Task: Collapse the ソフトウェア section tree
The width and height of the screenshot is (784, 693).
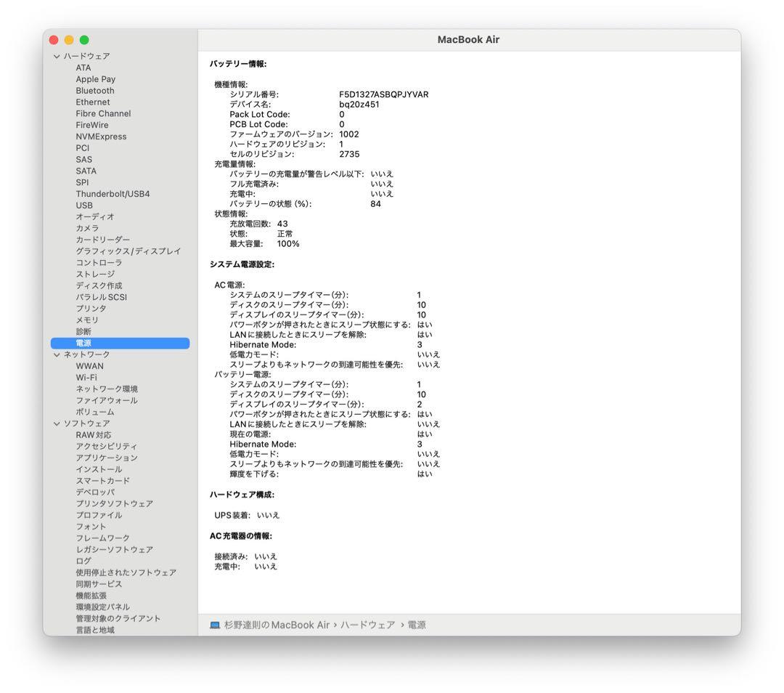Action: [56, 423]
